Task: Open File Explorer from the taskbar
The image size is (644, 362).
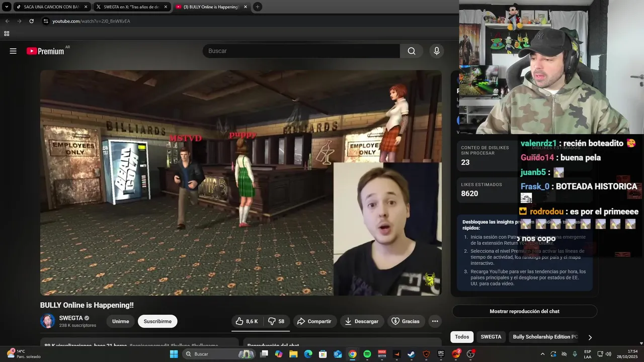Action: (293, 354)
